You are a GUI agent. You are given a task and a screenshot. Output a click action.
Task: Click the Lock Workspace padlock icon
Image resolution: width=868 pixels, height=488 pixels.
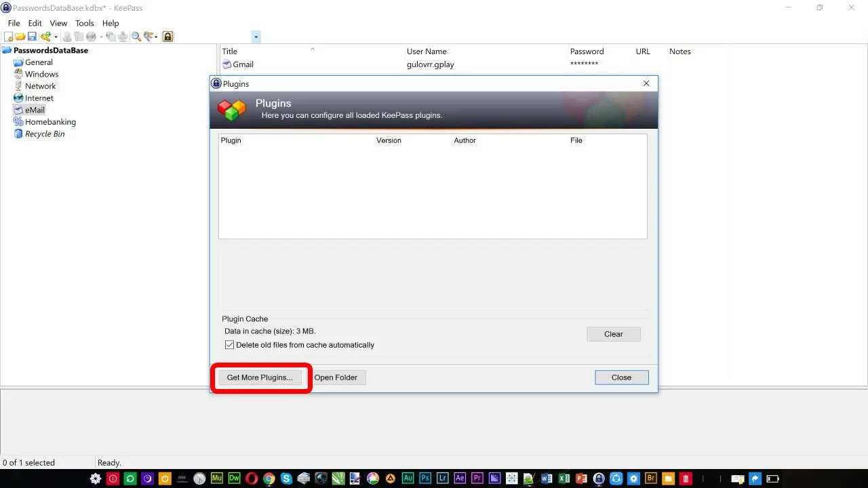167,37
